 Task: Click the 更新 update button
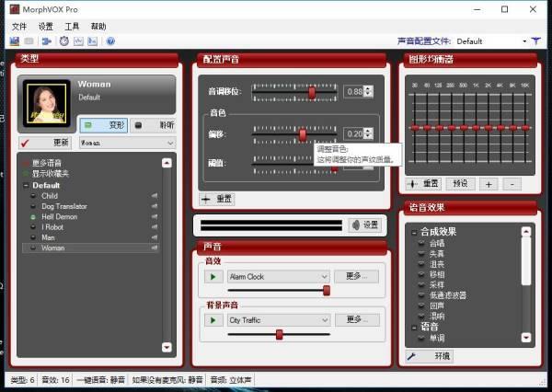45,143
